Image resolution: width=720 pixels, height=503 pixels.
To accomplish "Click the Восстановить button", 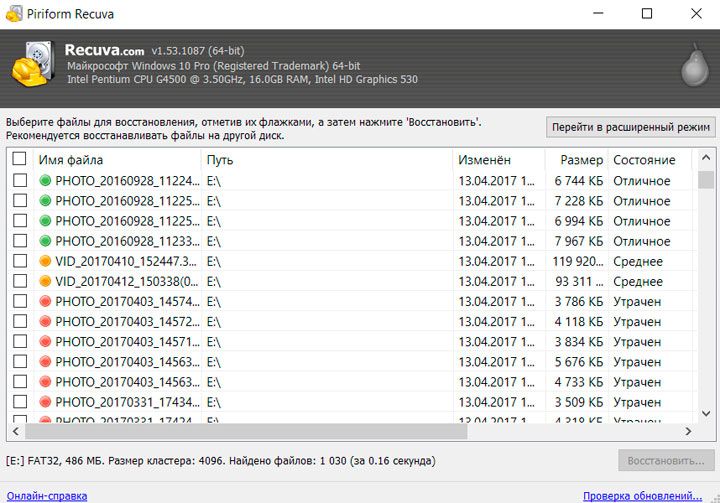I will (666, 460).
